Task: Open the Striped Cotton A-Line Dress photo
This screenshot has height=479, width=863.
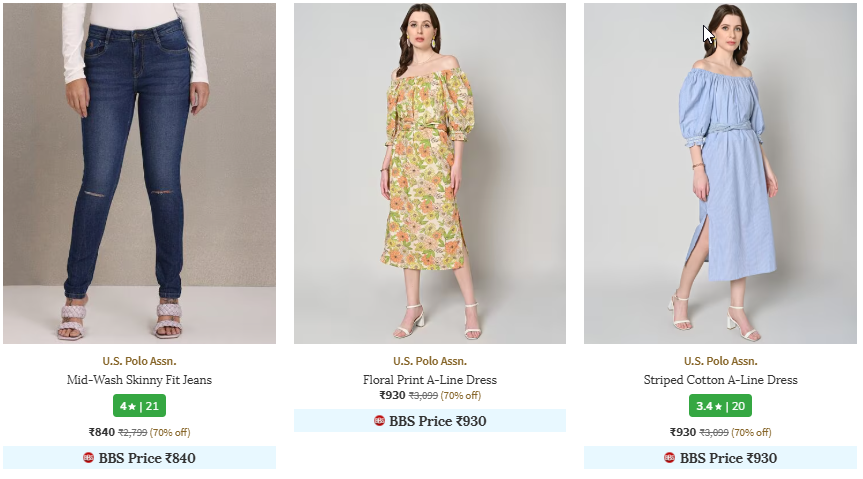Action: tap(720, 173)
